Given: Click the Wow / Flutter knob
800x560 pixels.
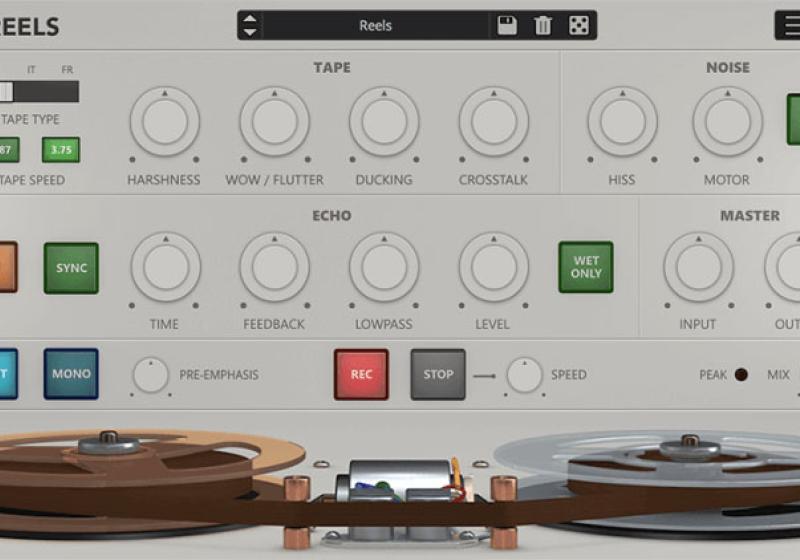Looking at the screenshot, I should (274, 121).
